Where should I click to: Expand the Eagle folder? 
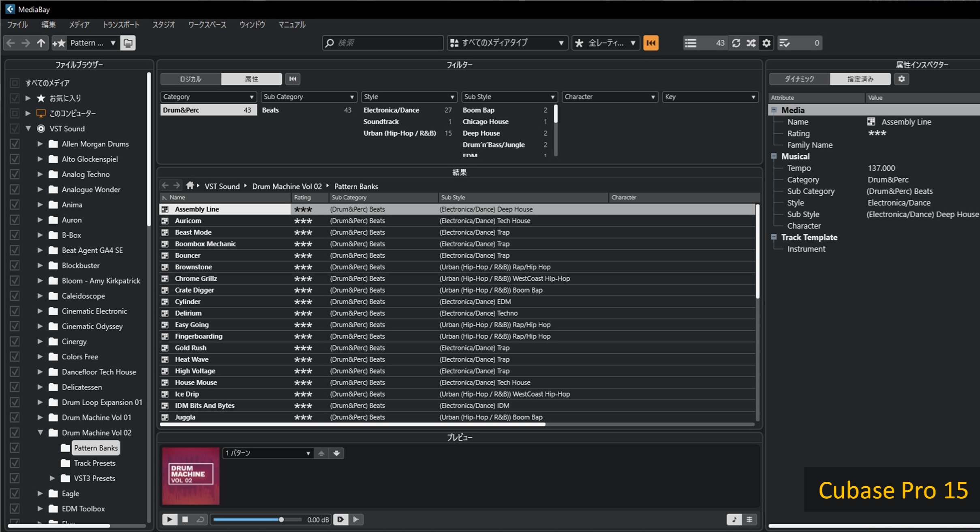40,494
